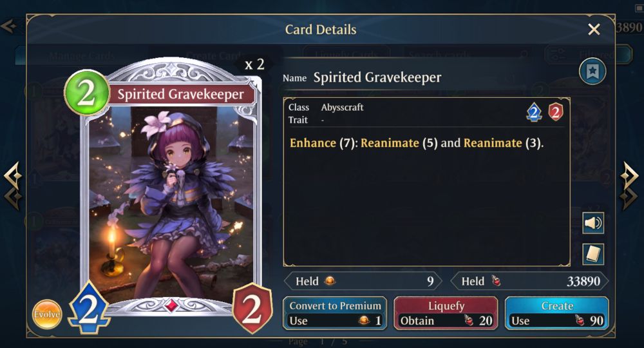Play the card voice speaker icon

click(x=593, y=223)
